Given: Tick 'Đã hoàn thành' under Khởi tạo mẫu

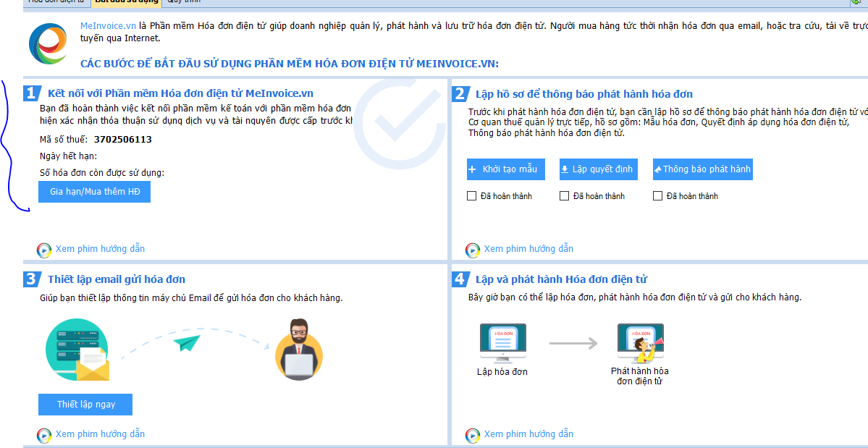Looking at the screenshot, I should (472, 196).
